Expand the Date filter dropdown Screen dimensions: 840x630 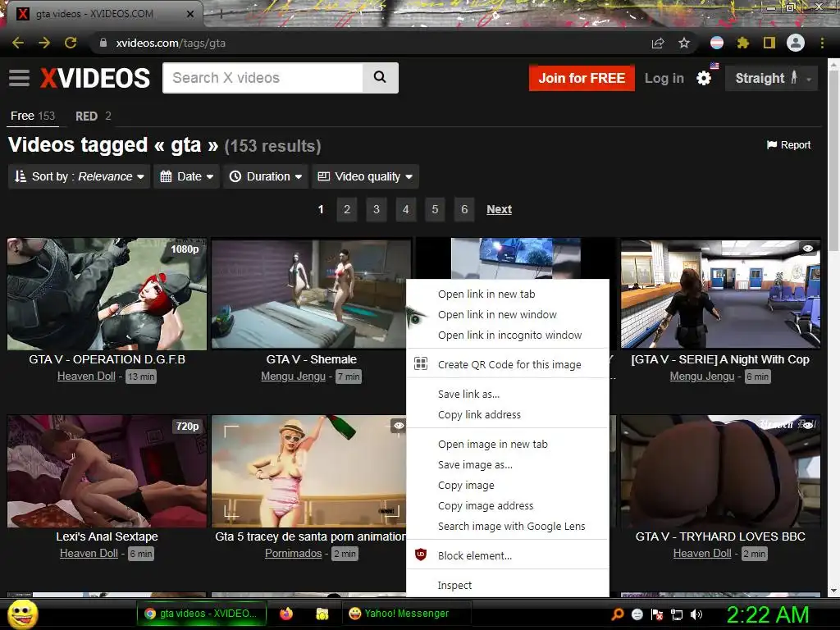[186, 176]
